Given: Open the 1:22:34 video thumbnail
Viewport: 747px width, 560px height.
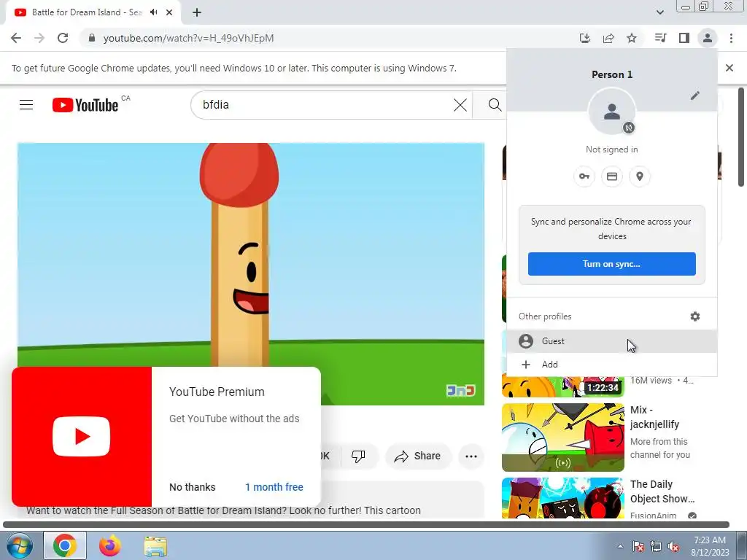Looking at the screenshot, I should [x=562, y=386].
